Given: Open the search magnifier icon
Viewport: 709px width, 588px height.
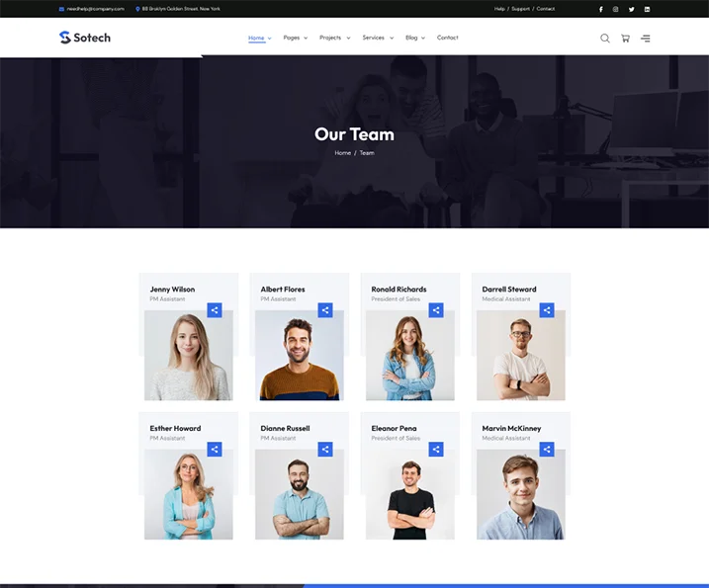Looking at the screenshot, I should pyautogui.click(x=605, y=39).
